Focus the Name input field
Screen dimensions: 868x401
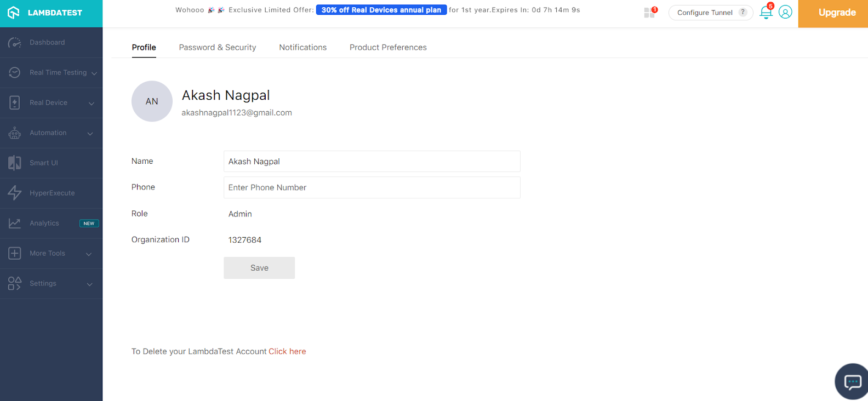coord(372,162)
